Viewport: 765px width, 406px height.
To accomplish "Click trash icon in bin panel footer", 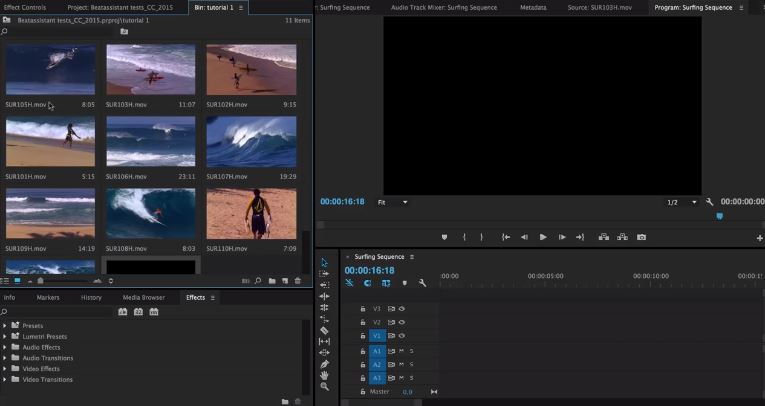I will point(298,281).
